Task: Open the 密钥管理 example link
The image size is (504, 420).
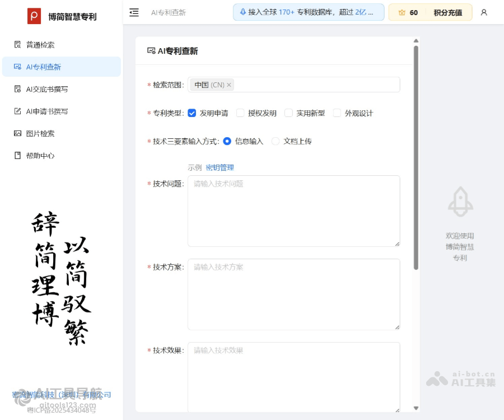Action: pyautogui.click(x=220, y=167)
